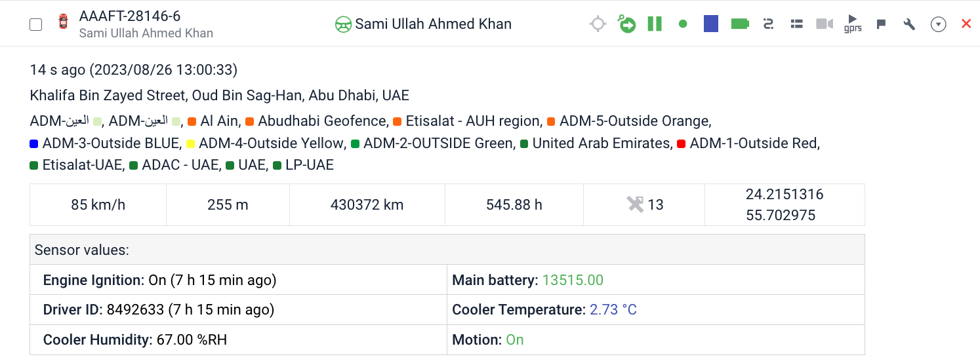Screen dimensions: 980x363
Task: Click the crosshair locate-unit icon
Action: [x=598, y=24]
